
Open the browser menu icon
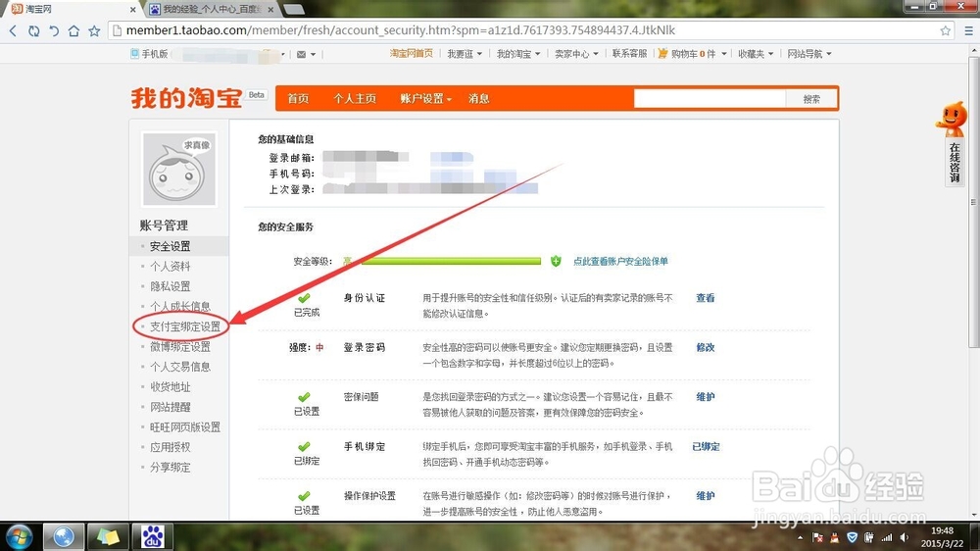(968, 30)
